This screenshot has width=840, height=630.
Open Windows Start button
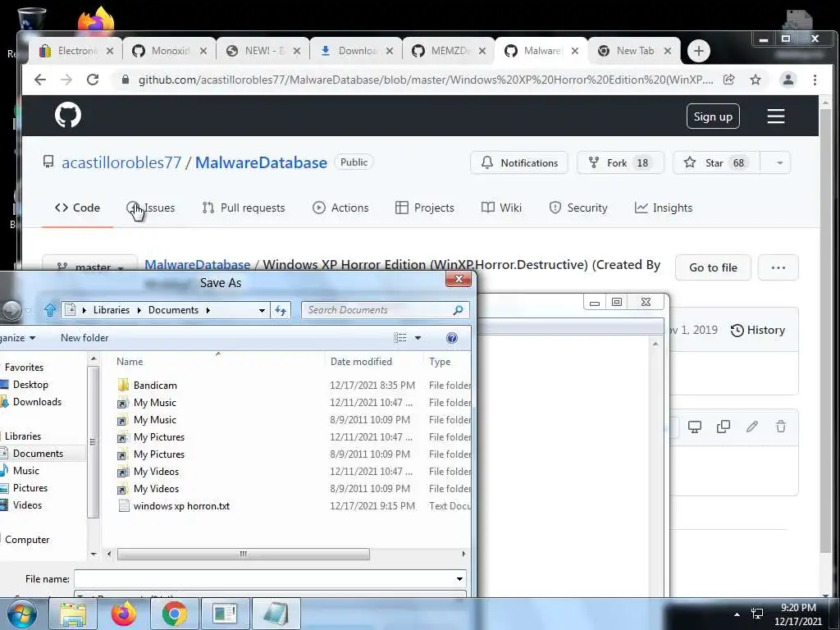click(x=22, y=614)
